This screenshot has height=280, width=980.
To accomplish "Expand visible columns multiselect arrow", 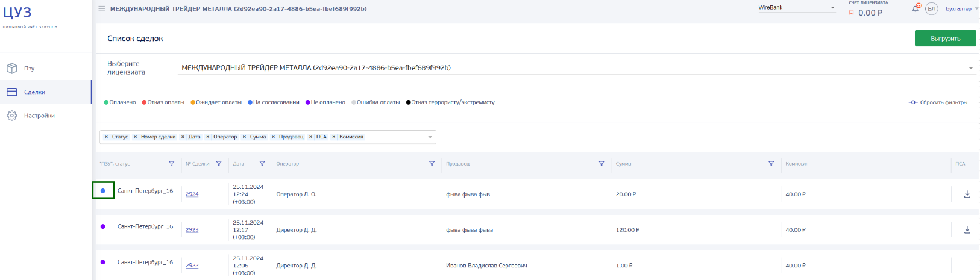I will pos(430,137).
